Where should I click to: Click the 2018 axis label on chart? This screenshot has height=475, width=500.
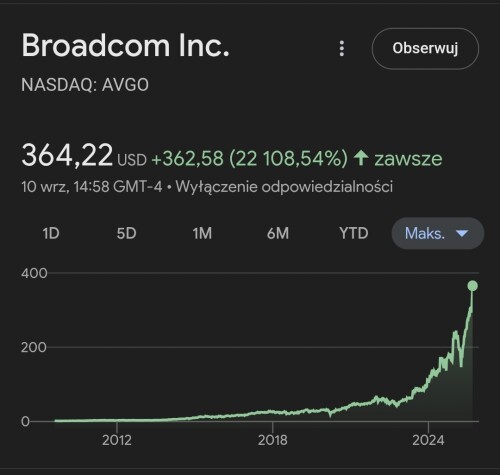click(x=273, y=440)
